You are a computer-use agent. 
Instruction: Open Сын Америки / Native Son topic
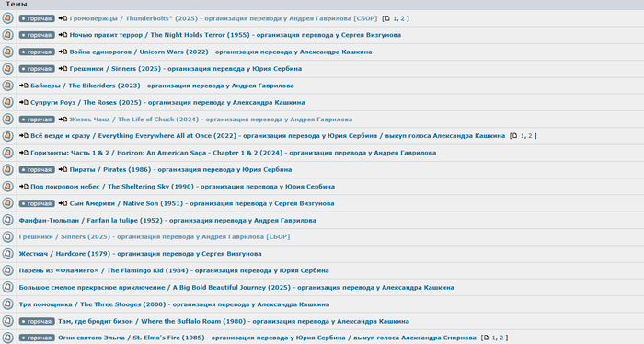click(201, 203)
